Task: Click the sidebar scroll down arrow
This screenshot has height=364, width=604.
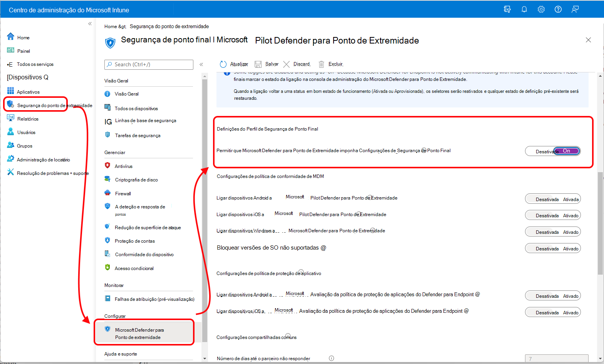Action: (x=205, y=358)
